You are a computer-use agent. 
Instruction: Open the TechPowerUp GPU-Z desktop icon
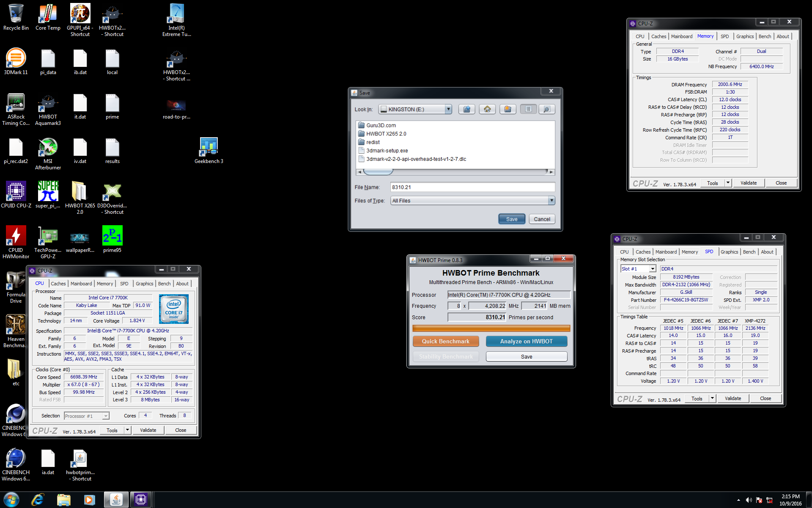[x=48, y=242]
